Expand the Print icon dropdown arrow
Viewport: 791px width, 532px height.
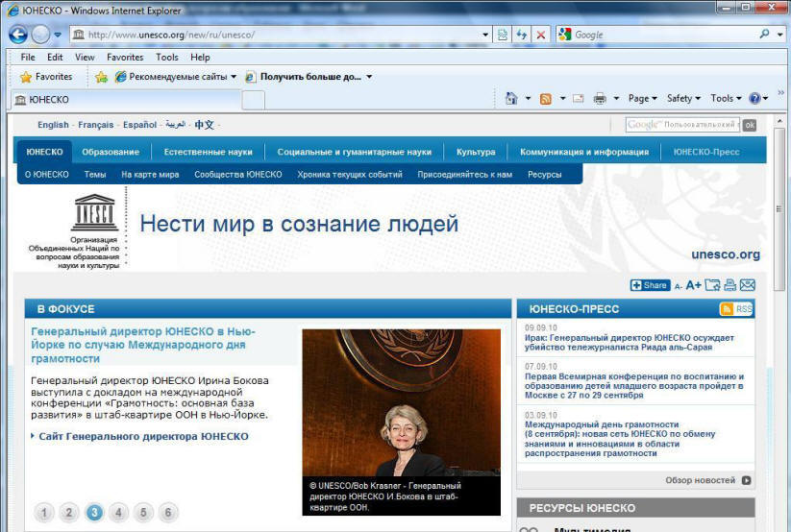[x=616, y=98]
